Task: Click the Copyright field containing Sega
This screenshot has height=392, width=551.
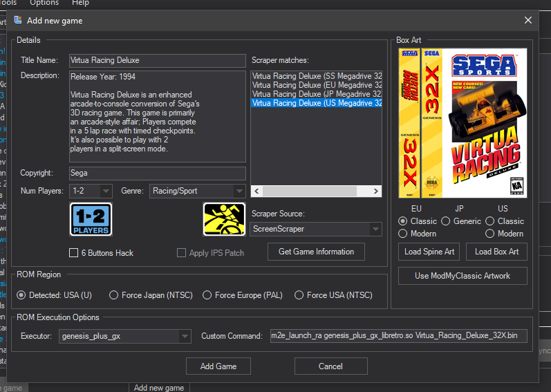Action: pyautogui.click(x=158, y=173)
